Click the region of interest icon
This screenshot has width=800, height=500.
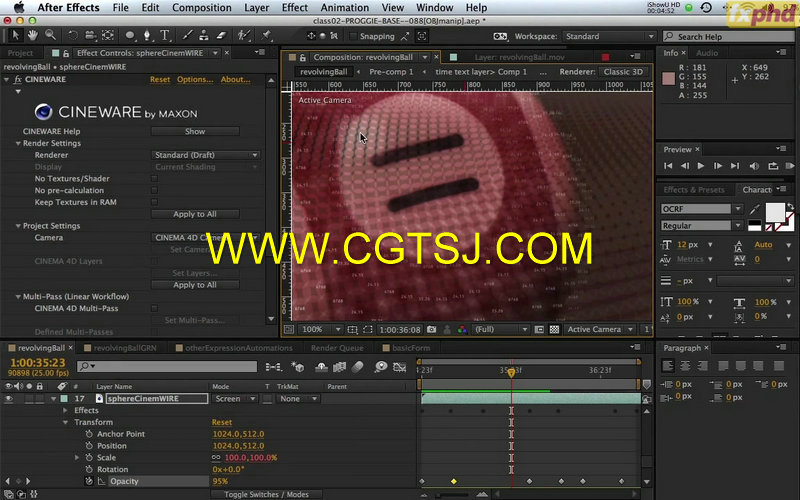point(367,330)
